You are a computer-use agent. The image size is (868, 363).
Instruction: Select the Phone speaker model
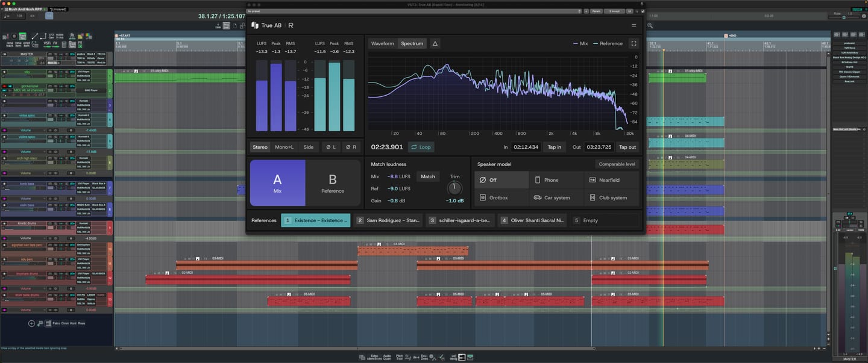[x=556, y=180]
